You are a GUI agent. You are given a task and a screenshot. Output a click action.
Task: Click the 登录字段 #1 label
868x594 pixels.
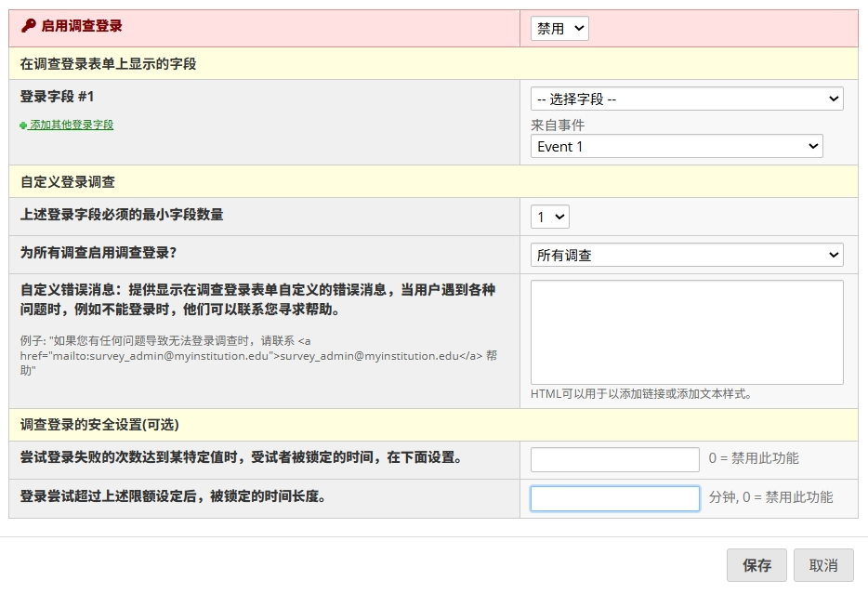coord(57,97)
